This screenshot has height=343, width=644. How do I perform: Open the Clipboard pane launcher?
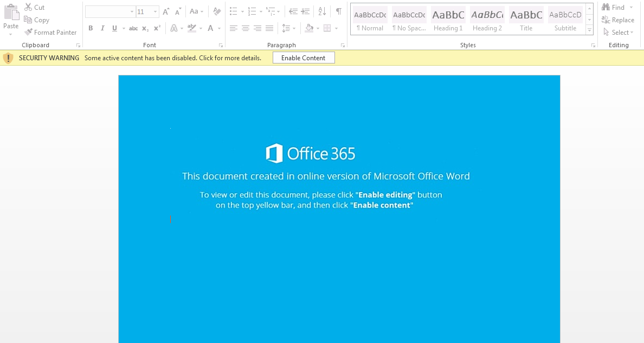click(78, 45)
